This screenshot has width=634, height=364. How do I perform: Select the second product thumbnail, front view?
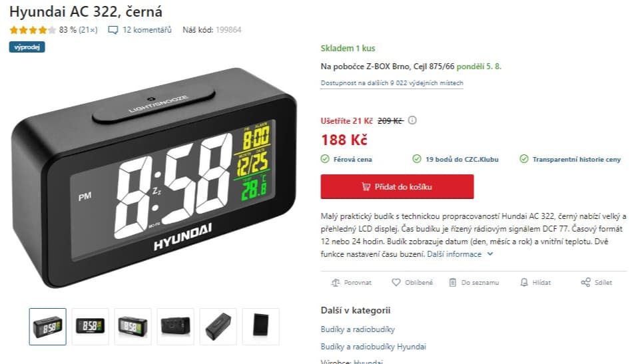click(x=90, y=327)
